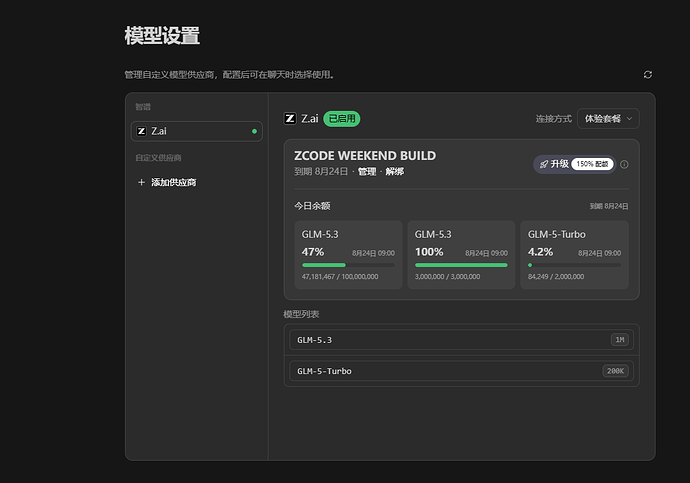Click the 47% usage progress bar
Screen dimensions: 690x483
[x=348, y=265]
